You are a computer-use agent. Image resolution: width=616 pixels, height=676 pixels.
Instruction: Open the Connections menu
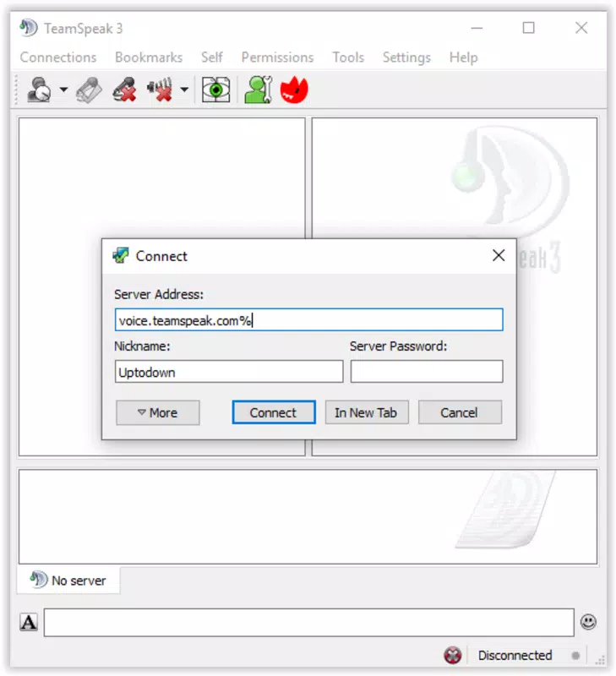pos(58,57)
